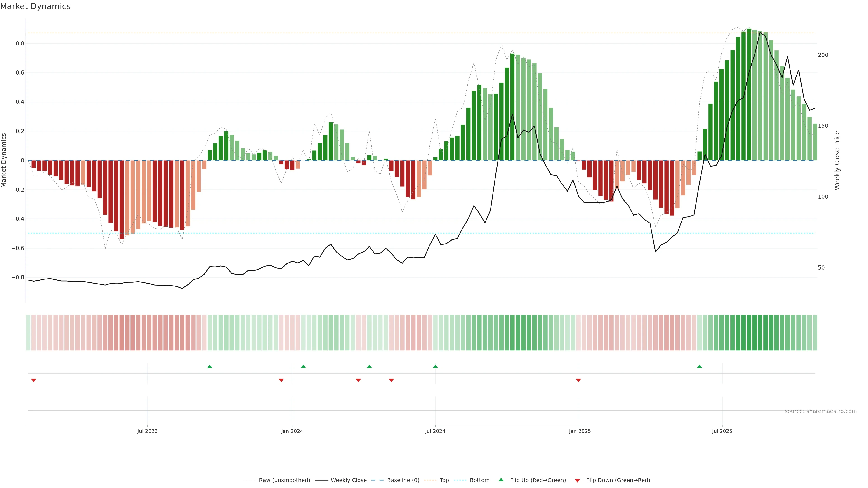This screenshot has height=488, width=868.
Task: Click the Weekly Close Price axis label
Action: click(x=837, y=160)
